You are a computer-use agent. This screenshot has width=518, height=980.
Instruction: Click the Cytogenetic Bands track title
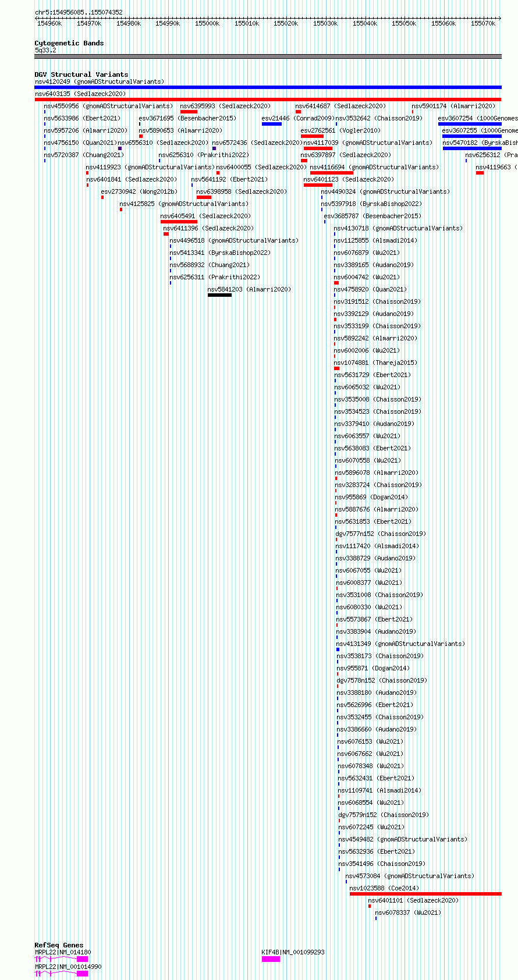click(x=69, y=43)
